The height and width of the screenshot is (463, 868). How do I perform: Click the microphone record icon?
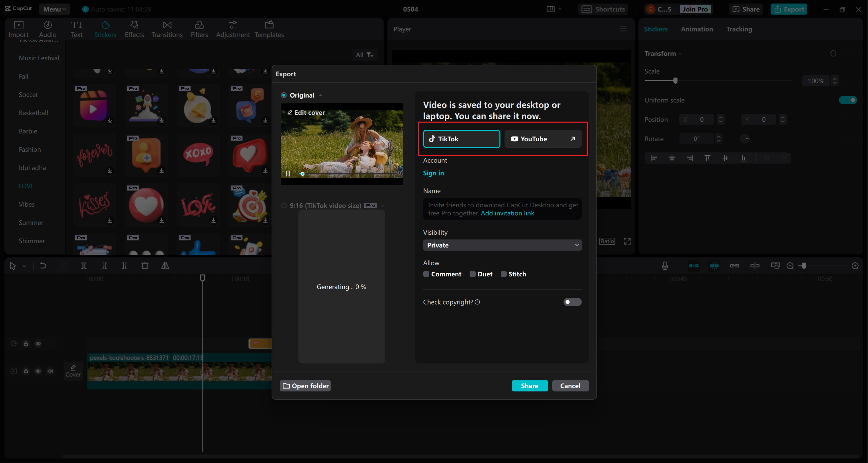coord(665,266)
